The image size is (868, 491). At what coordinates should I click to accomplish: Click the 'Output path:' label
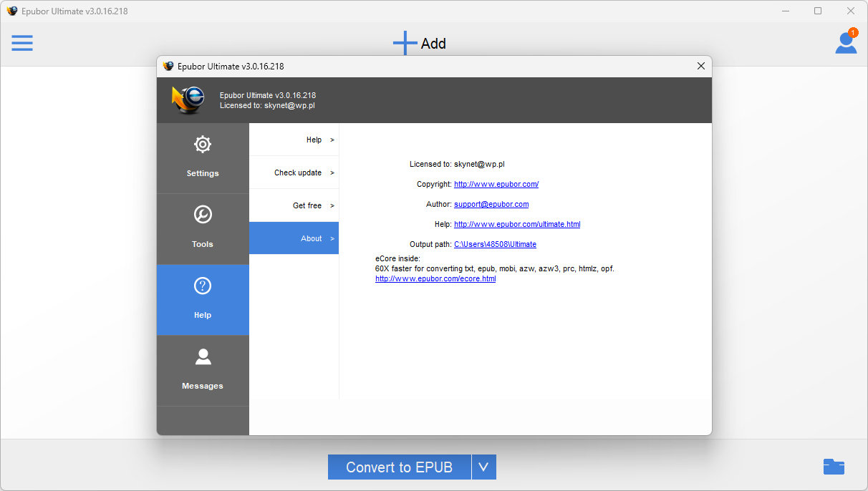coord(430,244)
